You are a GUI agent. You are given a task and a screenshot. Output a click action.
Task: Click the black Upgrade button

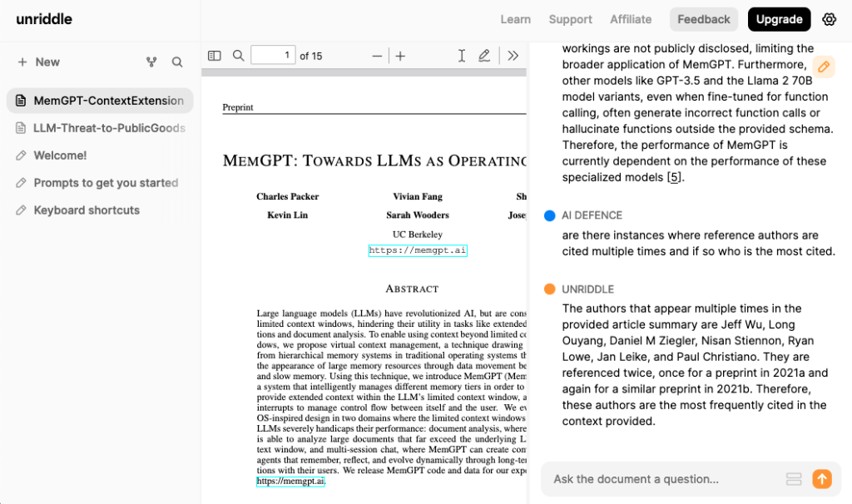[x=779, y=19]
